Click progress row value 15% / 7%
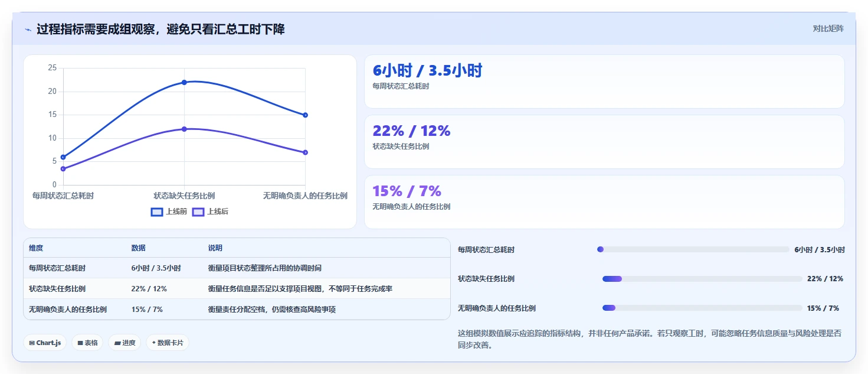Screen dimensions: 868x374 click(x=823, y=308)
